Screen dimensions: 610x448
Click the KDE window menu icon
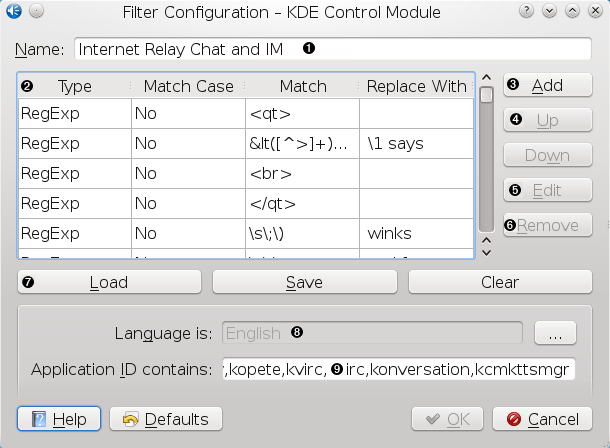(14, 12)
